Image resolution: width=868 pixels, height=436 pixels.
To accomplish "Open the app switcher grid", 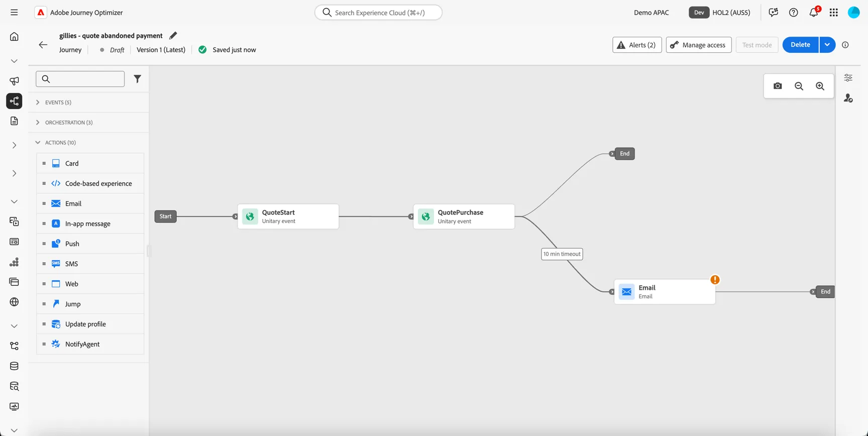I will (834, 13).
